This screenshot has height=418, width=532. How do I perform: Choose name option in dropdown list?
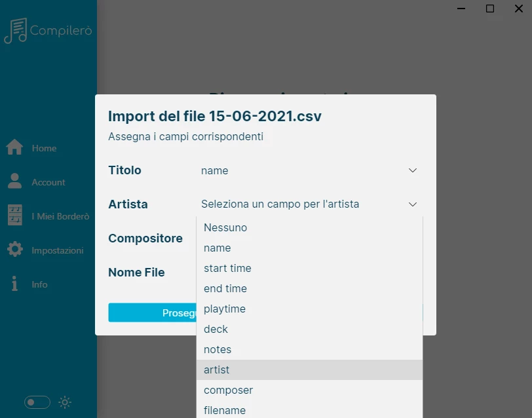(x=309, y=248)
